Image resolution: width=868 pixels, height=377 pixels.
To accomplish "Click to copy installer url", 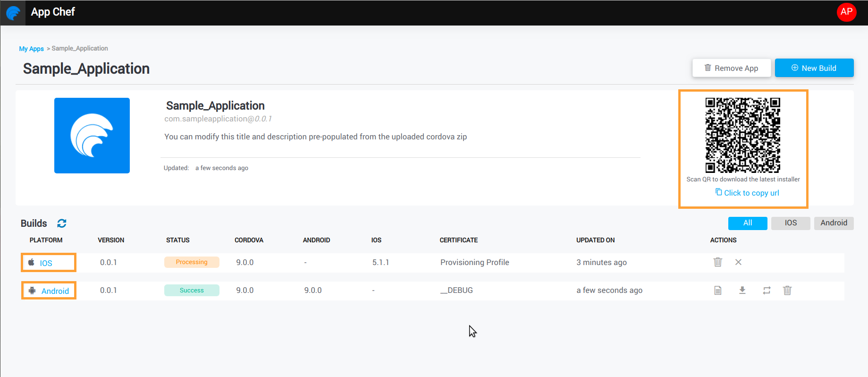I will [x=747, y=193].
